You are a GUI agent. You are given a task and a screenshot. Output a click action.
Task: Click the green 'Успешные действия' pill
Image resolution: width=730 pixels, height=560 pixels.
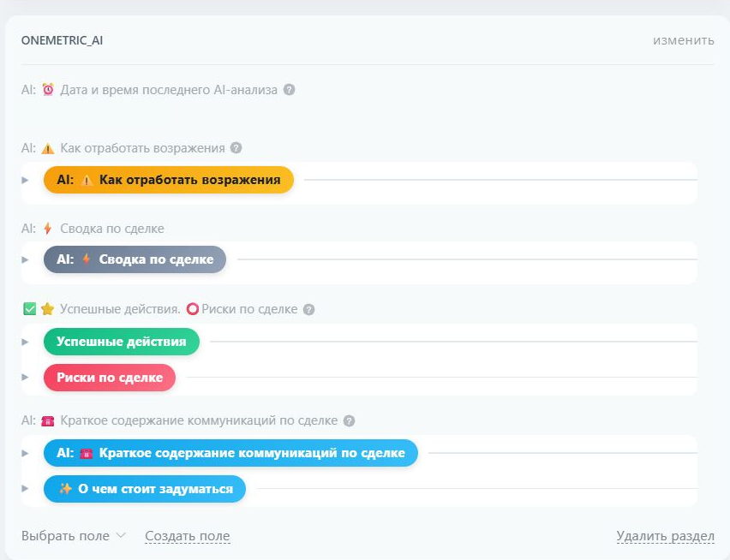click(x=122, y=342)
